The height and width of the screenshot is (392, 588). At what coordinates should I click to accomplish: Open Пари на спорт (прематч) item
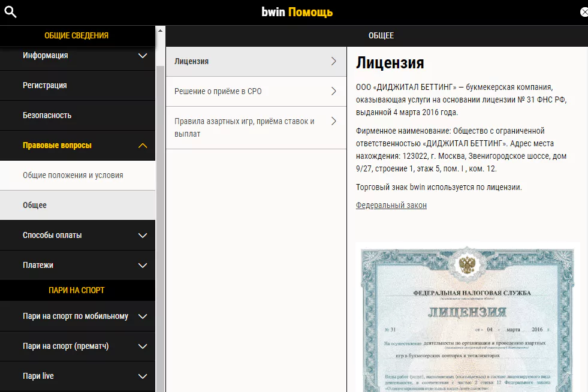[x=78, y=346]
